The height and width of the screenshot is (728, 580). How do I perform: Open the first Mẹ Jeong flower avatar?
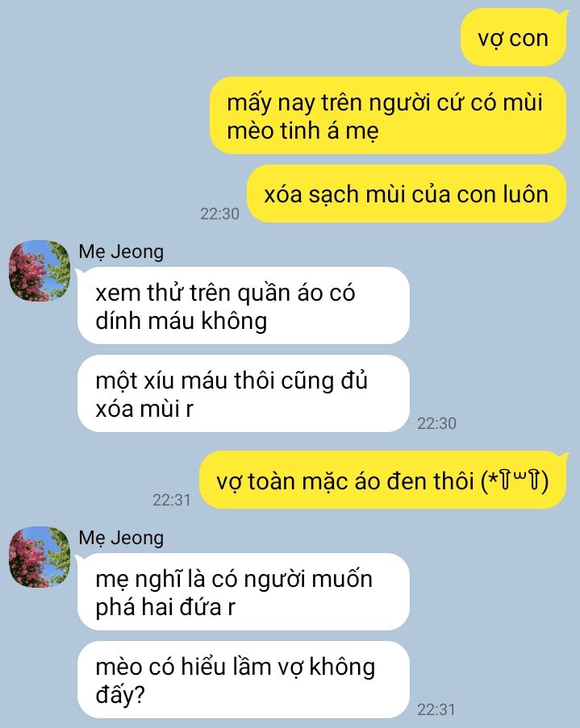[39, 271]
